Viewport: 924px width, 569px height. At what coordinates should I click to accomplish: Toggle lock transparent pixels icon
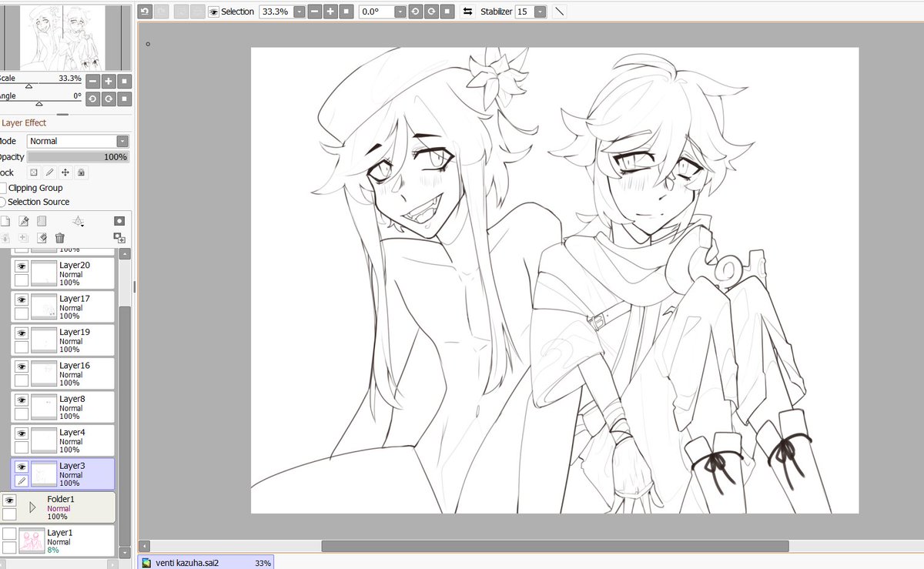coord(34,173)
